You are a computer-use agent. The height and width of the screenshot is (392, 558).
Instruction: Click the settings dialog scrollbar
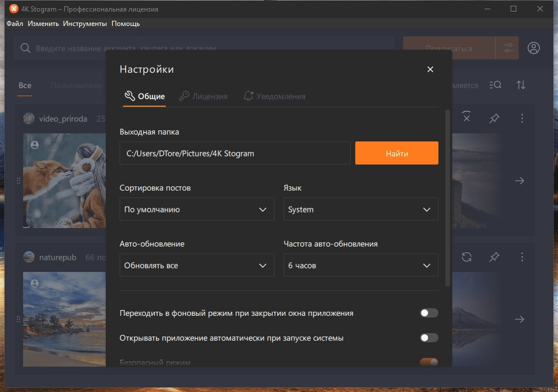pyautogui.click(x=447, y=198)
